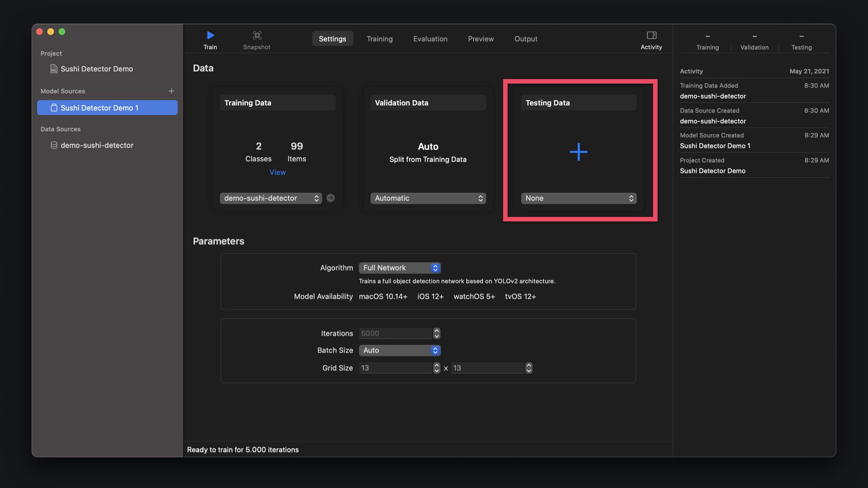This screenshot has width=868, height=488.
Task: Open the Training Data source dropdown
Action: point(271,198)
